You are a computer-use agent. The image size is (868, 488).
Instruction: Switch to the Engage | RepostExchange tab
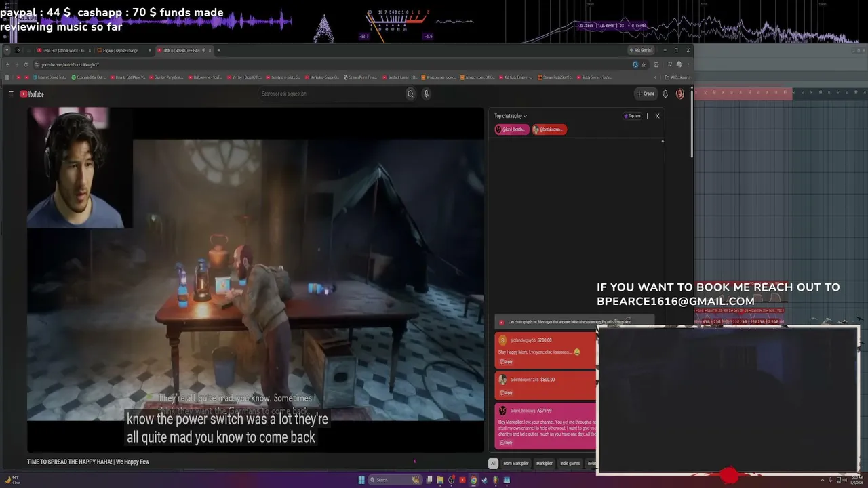tap(123, 50)
